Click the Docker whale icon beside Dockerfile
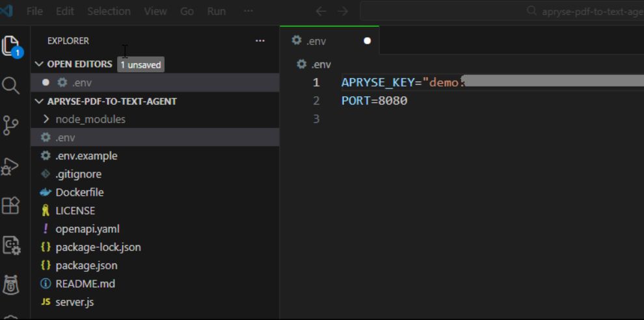This screenshot has width=644, height=320. pos(46,193)
